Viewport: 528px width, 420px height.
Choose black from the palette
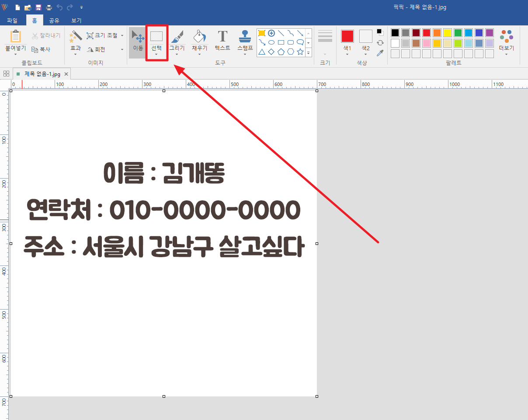(395, 33)
